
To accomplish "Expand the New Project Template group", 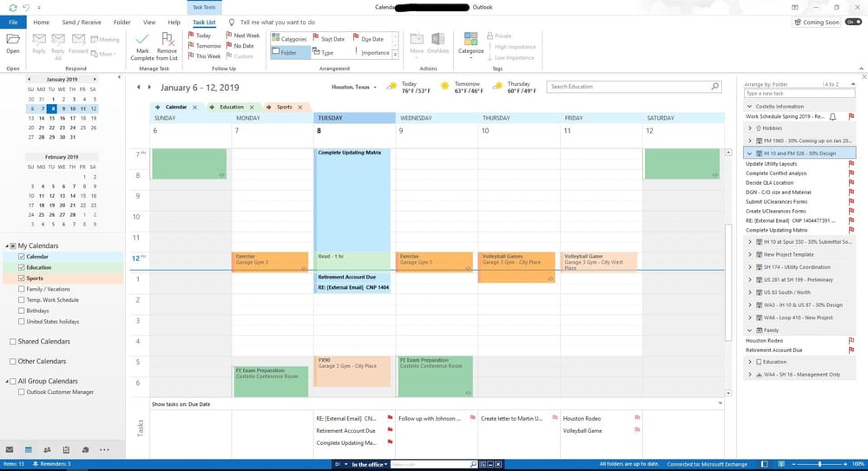I will 750,255.
